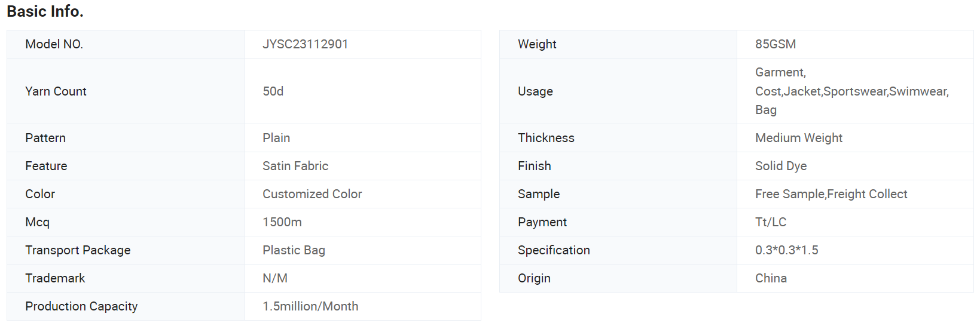Select the Payment value Tt/LC

click(771, 222)
